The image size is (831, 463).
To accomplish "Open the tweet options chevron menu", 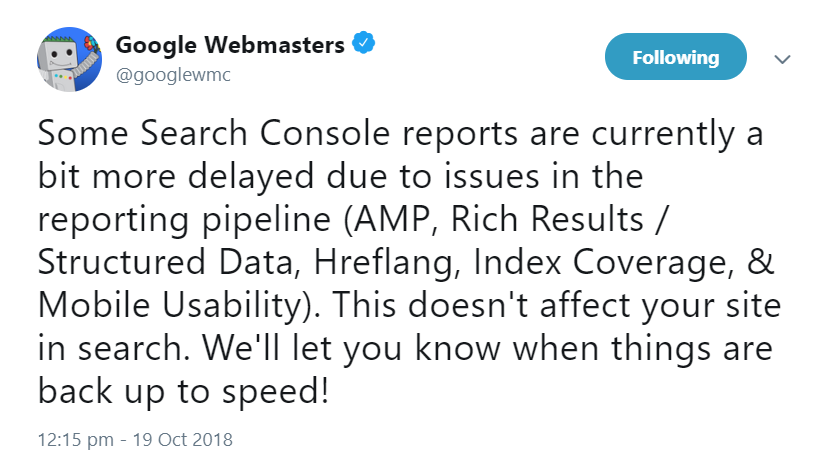I will (x=783, y=59).
